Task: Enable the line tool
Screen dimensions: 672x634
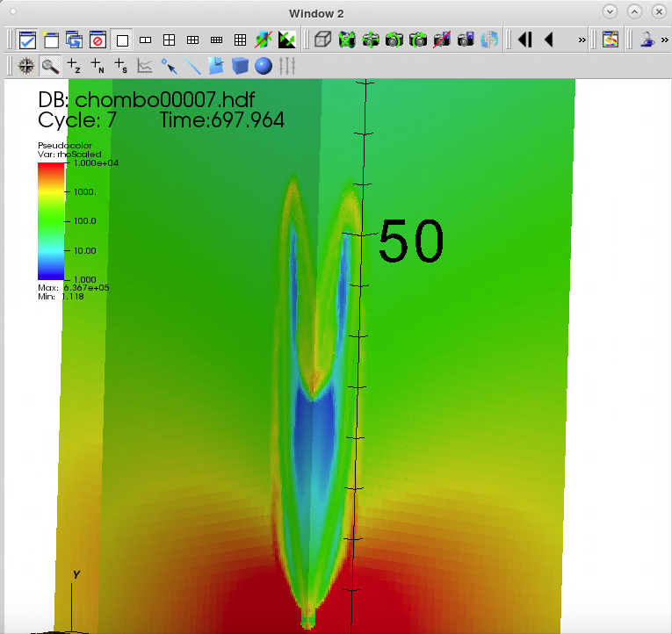Action: pos(192,66)
